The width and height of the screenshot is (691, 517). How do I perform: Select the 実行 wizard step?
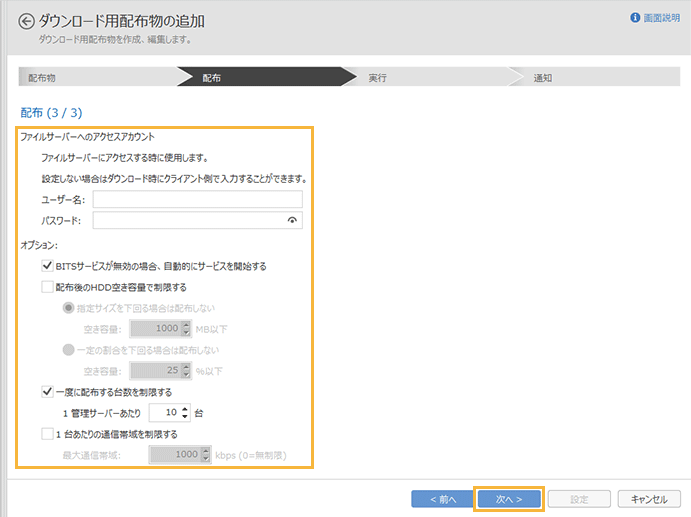432,78
